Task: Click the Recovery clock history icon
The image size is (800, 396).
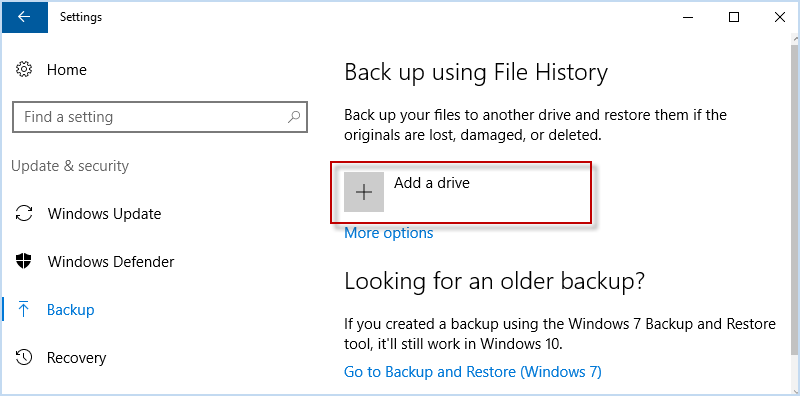Action: click(x=24, y=357)
